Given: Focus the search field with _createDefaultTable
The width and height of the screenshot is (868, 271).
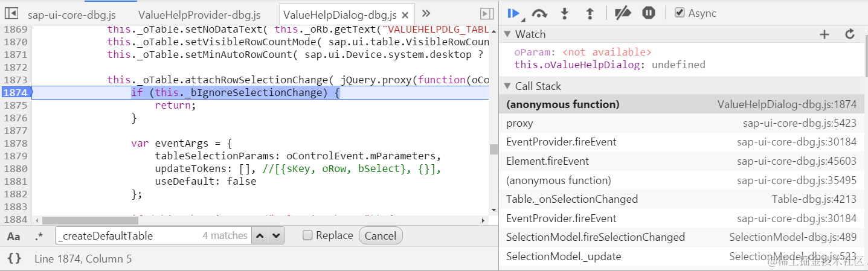Looking at the screenshot, I should click(152, 236).
